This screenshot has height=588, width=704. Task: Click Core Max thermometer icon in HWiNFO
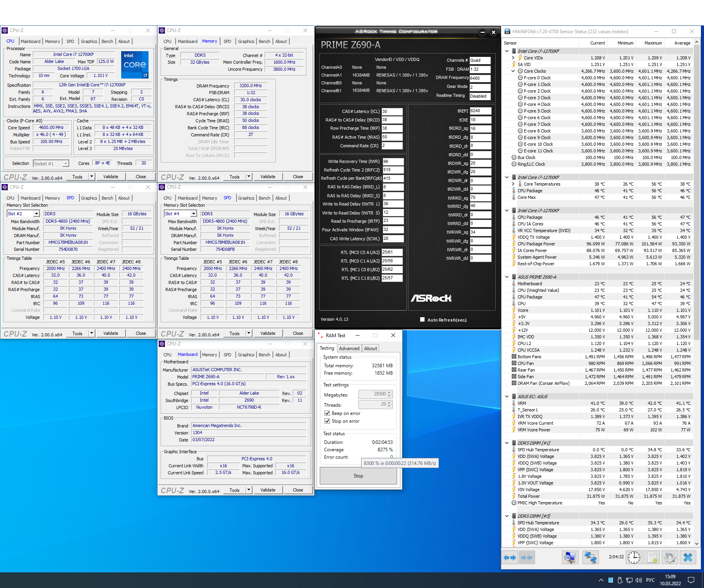point(514,197)
